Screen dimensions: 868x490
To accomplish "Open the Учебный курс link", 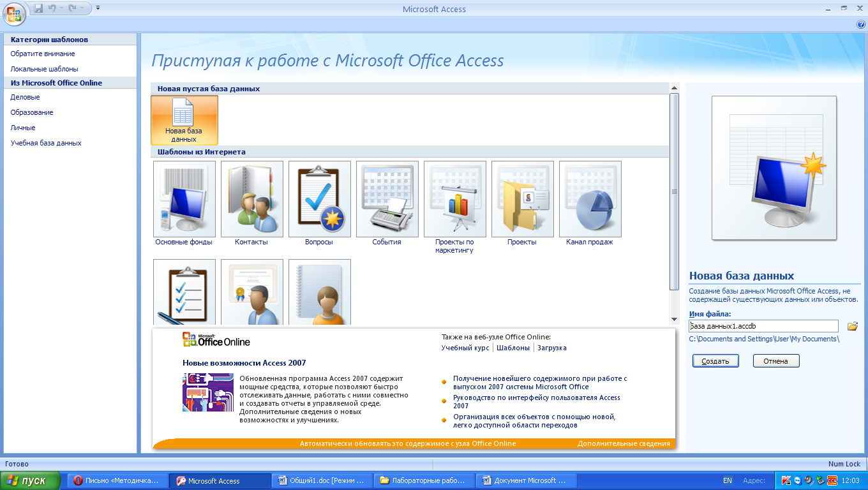I will pos(465,348).
